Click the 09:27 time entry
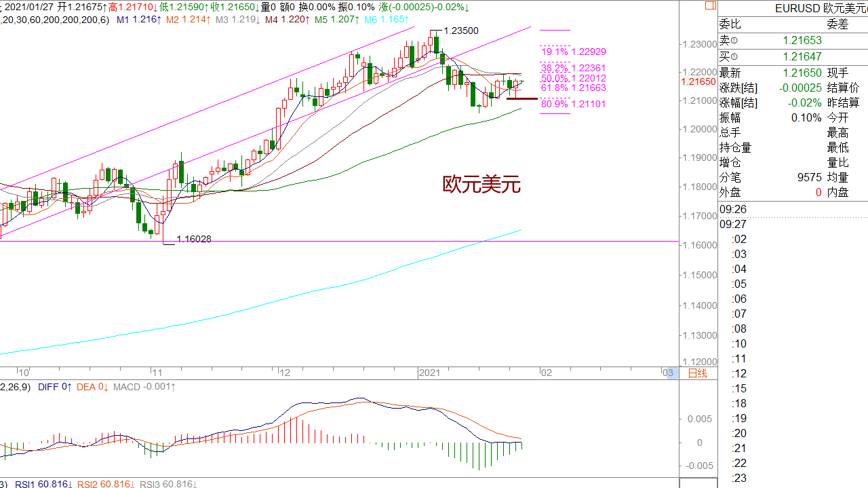This screenshot has height=488, width=868. 733,224
